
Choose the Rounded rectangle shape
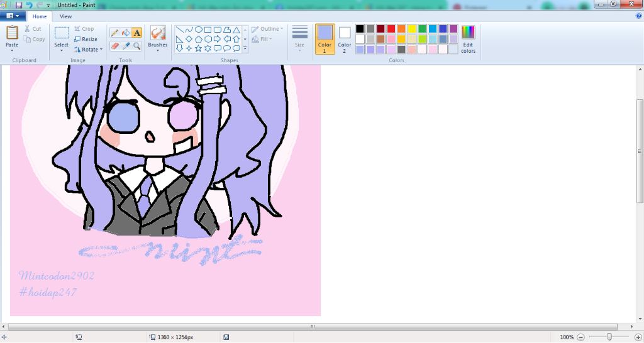point(217,30)
